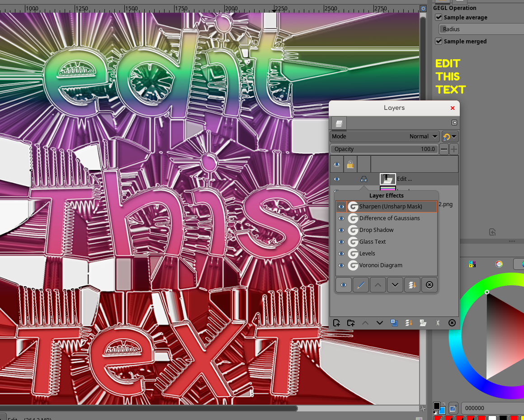Toggle visibility of Glass Text effect
Image resolution: width=524 pixels, height=420 pixels.
(341, 242)
